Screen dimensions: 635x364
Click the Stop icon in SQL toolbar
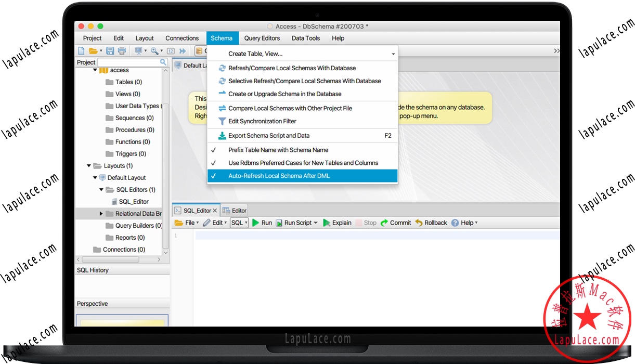coord(359,223)
